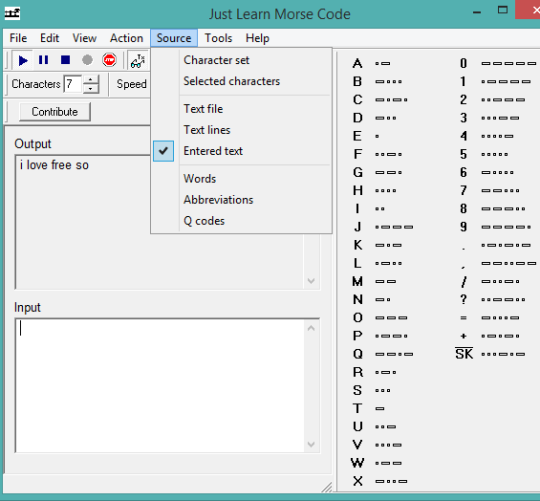Start playback with the Play button
Image resolution: width=540 pixels, height=501 pixels.
click(22, 60)
